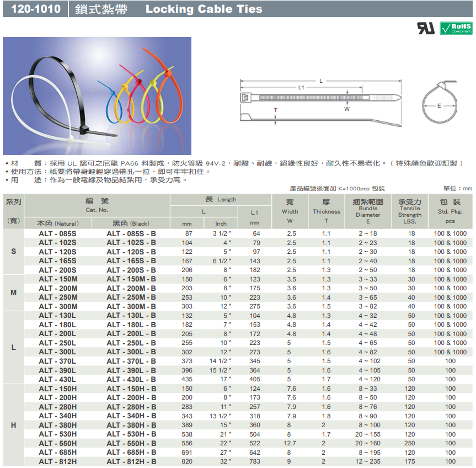Click the RoHS Compliant badge
Image resolution: width=476 pixels, height=468 pixels.
456,28
